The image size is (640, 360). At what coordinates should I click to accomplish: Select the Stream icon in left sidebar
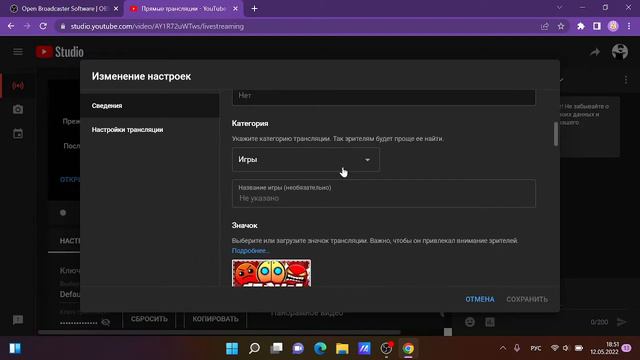tap(18, 86)
